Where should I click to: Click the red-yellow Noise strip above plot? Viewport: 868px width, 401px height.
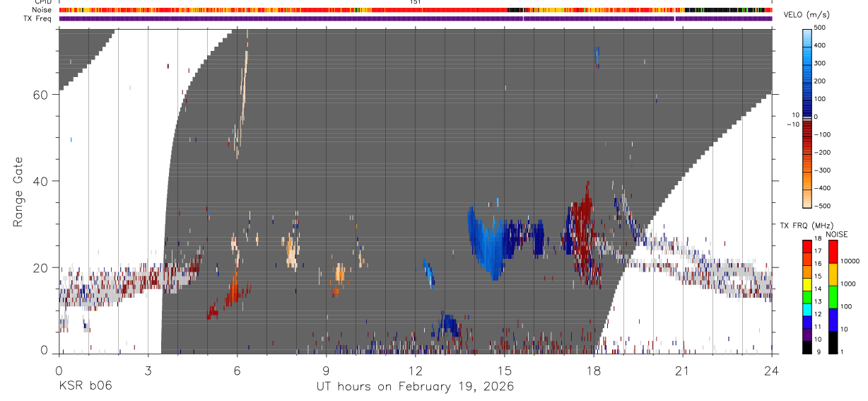(x=416, y=10)
